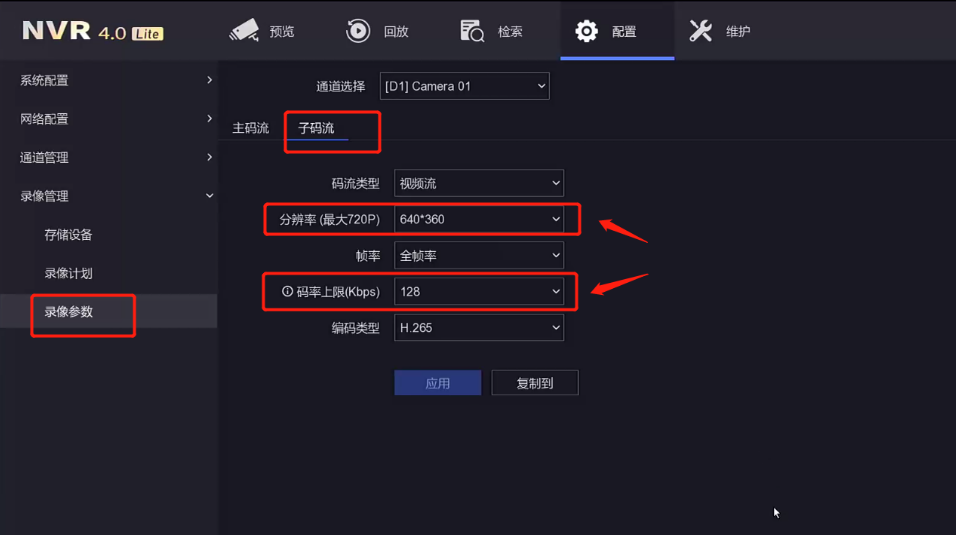Image resolution: width=956 pixels, height=535 pixels.
Task: Select 录像计划 in the sidebar
Action: 68,273
